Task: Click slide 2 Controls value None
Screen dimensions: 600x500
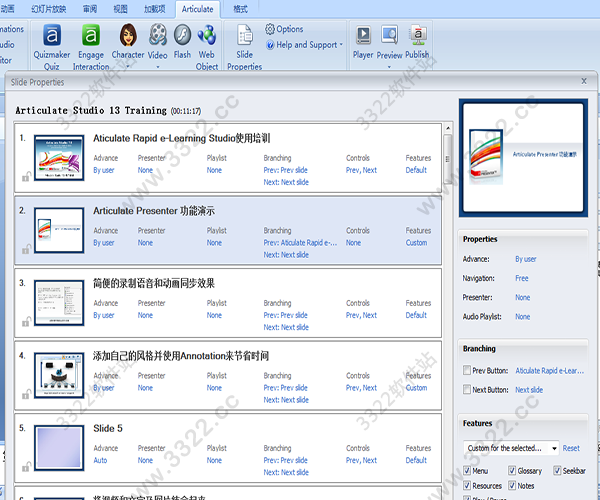Action: pyautogui.click(x=353, y=243)
